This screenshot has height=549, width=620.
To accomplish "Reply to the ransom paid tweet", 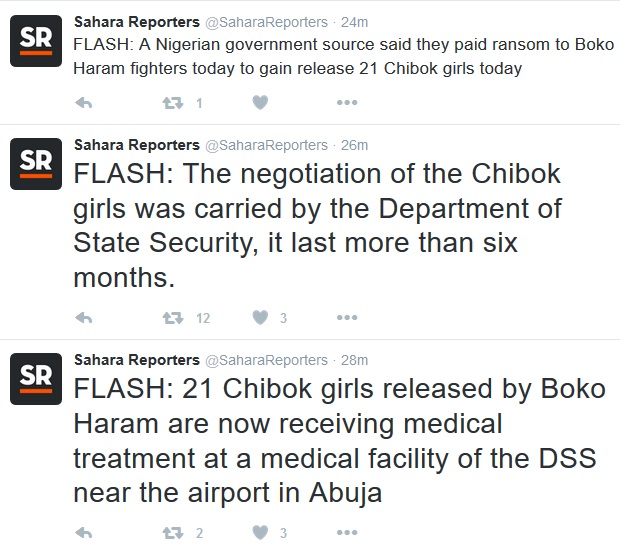I will (85, 102).
